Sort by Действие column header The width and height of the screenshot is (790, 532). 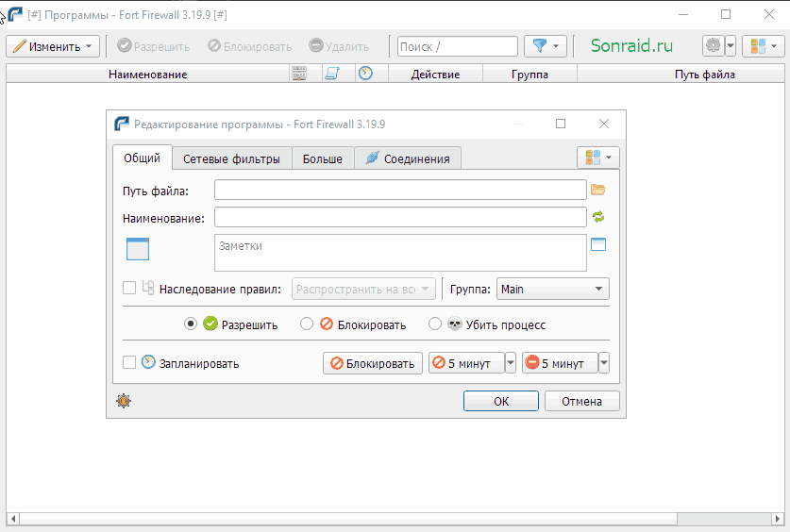pos(435,75)
